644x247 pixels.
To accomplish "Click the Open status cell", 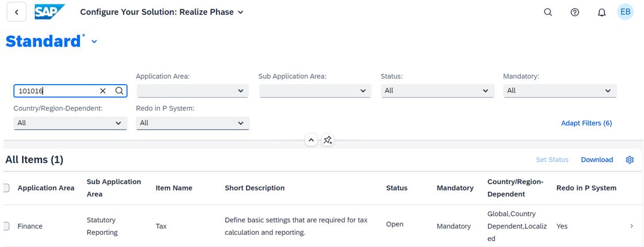I will 395,225.
